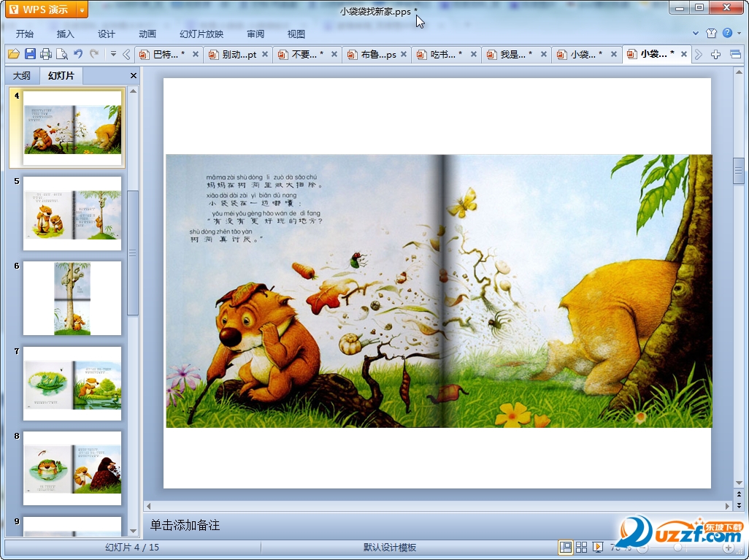Open the Help question mark icon

[727, 33]
